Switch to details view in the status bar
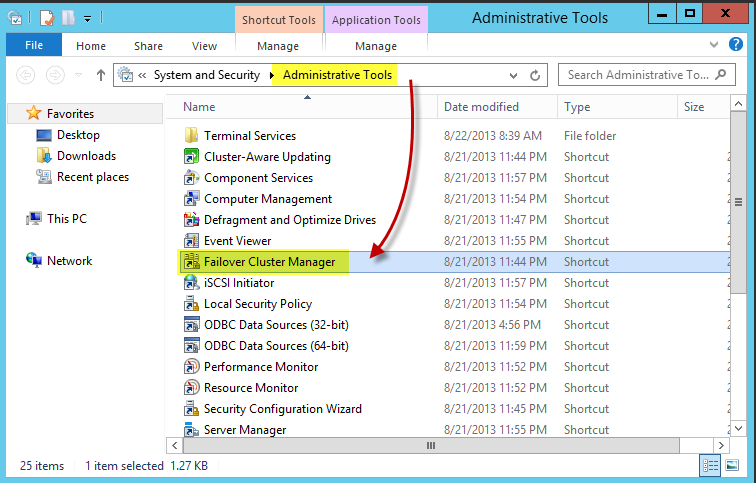This screenshot has height=483, width=756. click(711, 465)
